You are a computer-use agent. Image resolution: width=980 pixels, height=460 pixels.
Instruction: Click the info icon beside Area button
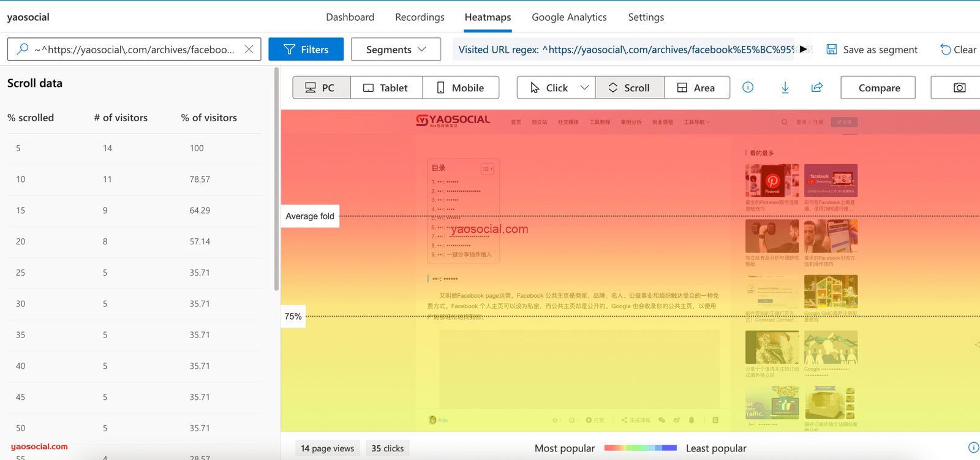(748, 88)
